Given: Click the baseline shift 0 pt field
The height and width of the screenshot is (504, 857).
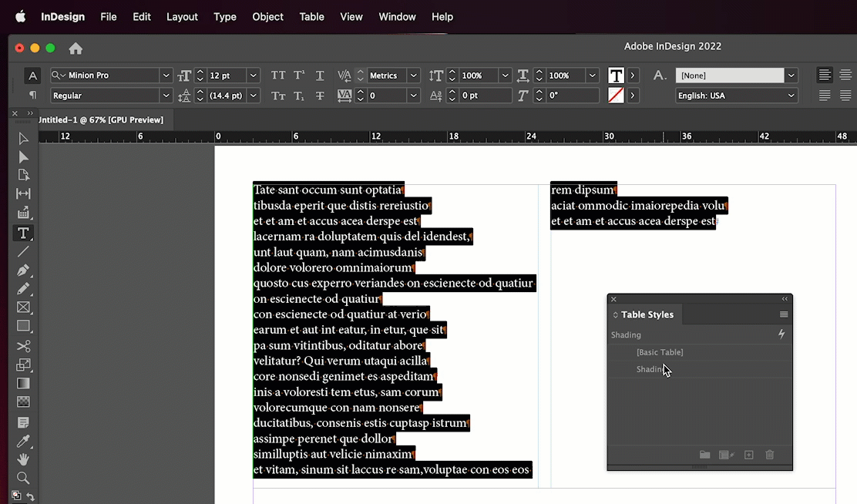Looking at the screenshot, I should pyautogui.click(x=486, y=96).
